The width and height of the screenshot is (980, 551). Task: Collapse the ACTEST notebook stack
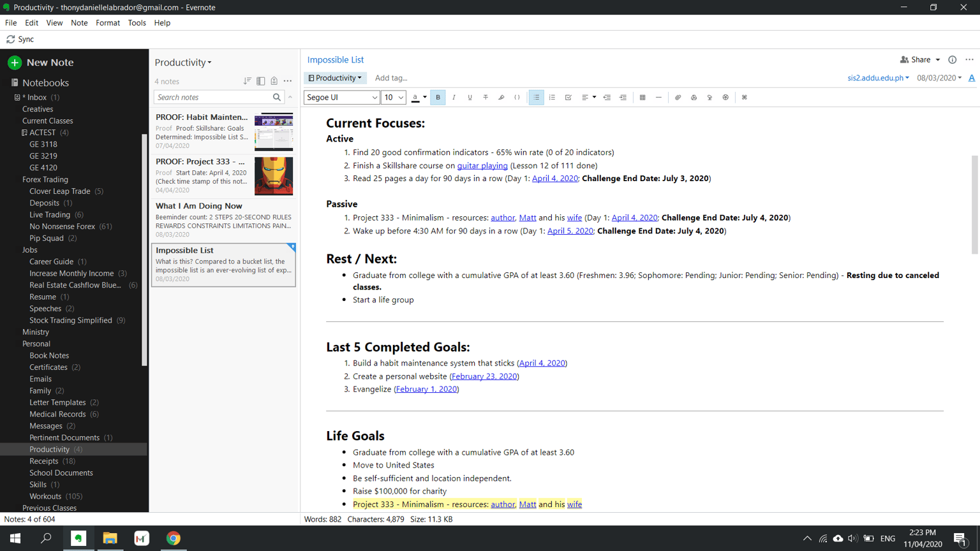[x=24, y=133]
